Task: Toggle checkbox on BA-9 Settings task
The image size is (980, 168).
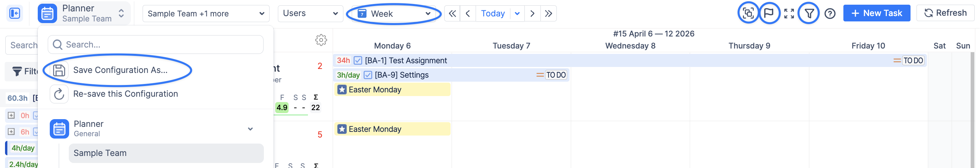Action: click(x=367, y=75)
